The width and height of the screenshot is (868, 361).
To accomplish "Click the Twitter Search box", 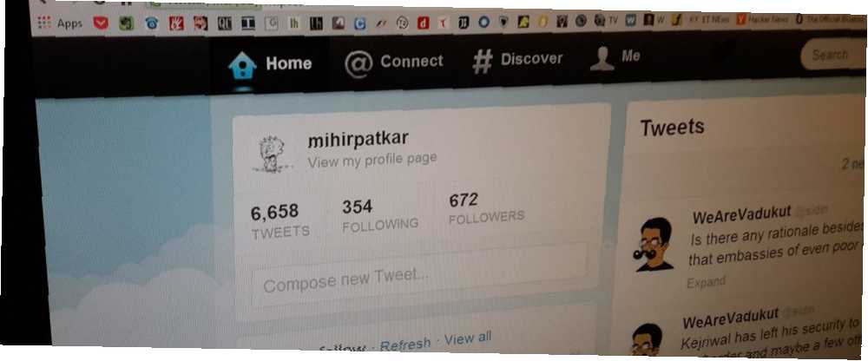I will pos(832,55).
